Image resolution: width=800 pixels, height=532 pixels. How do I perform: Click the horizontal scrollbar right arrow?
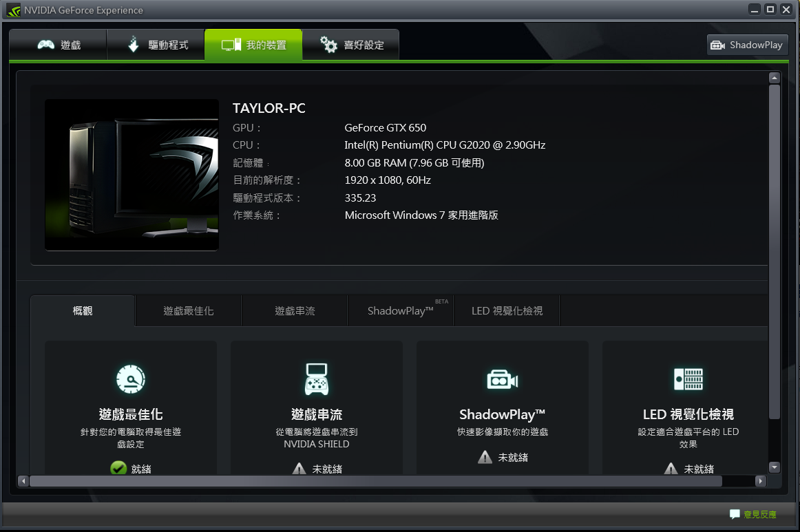(761, 480)
